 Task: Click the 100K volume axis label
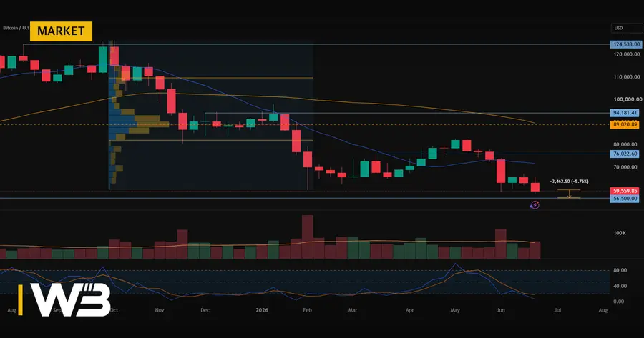click(x=620, y=233)
